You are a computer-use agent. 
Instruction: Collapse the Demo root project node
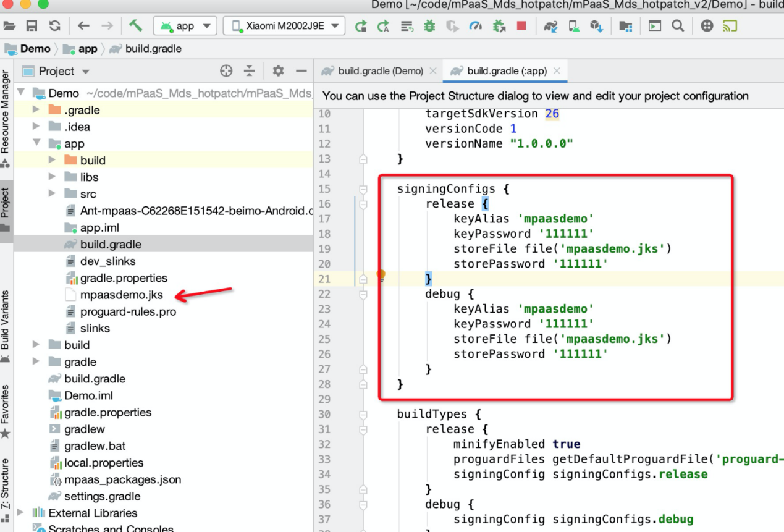pyautogui.click(x=22, y=93)
